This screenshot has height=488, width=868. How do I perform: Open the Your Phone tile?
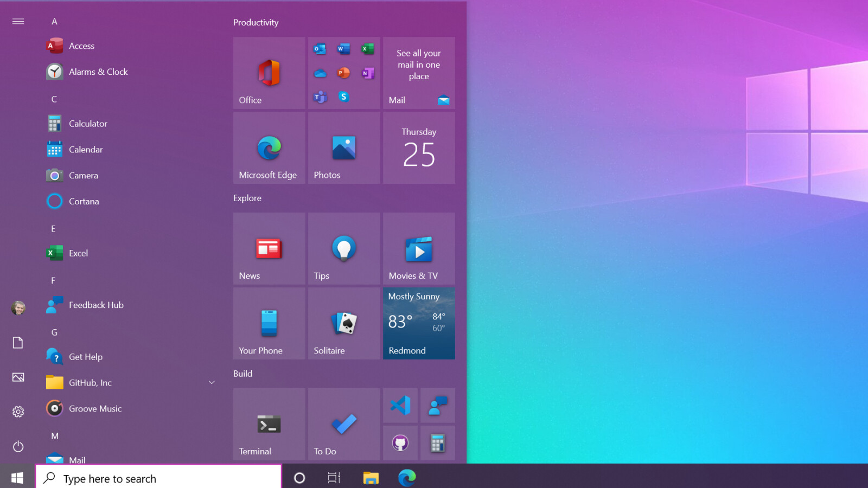coord(269,323)
